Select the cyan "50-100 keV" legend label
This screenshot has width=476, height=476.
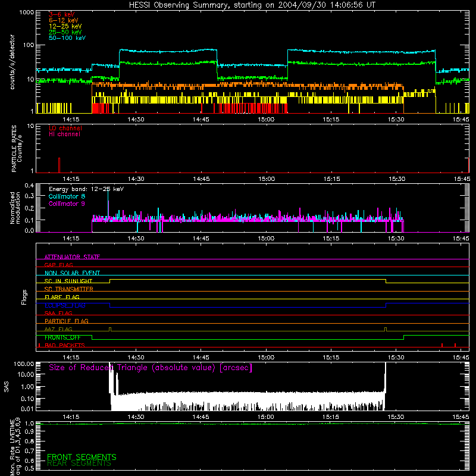click(x=67, y=38)
